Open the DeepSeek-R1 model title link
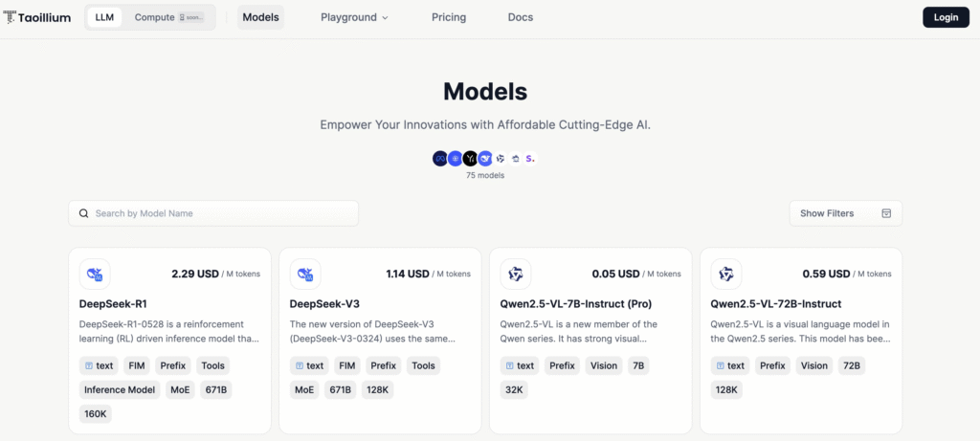Viewport: 980px width, 441px height. click(x=111, y=303)
